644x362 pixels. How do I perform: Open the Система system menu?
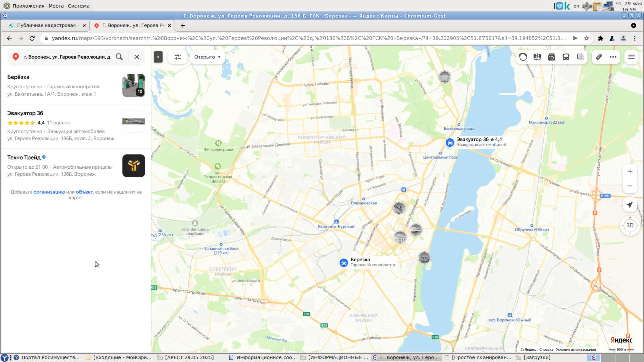[x=79, y=6]
